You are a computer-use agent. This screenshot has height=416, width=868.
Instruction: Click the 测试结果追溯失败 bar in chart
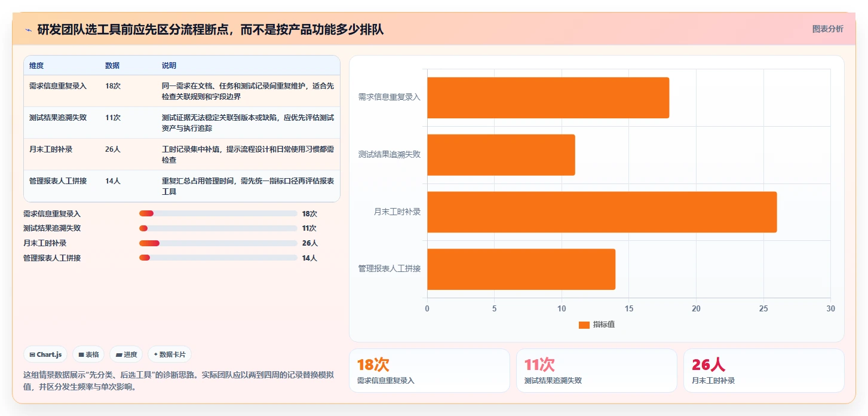501,155
